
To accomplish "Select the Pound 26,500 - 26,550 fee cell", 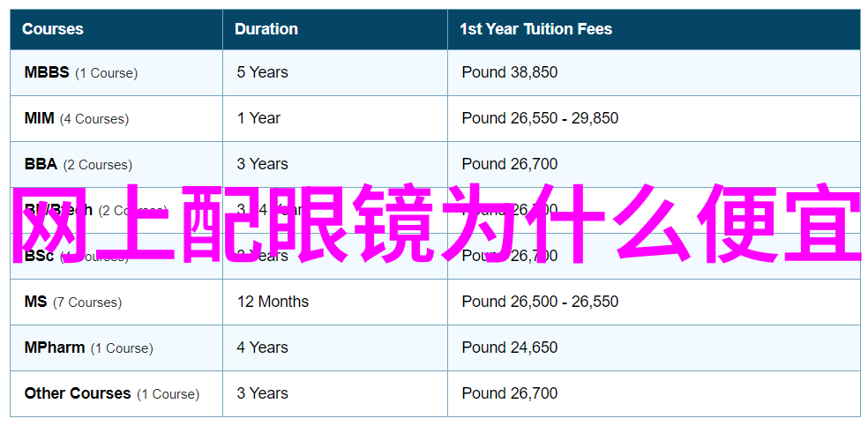I will coord(654,302).
